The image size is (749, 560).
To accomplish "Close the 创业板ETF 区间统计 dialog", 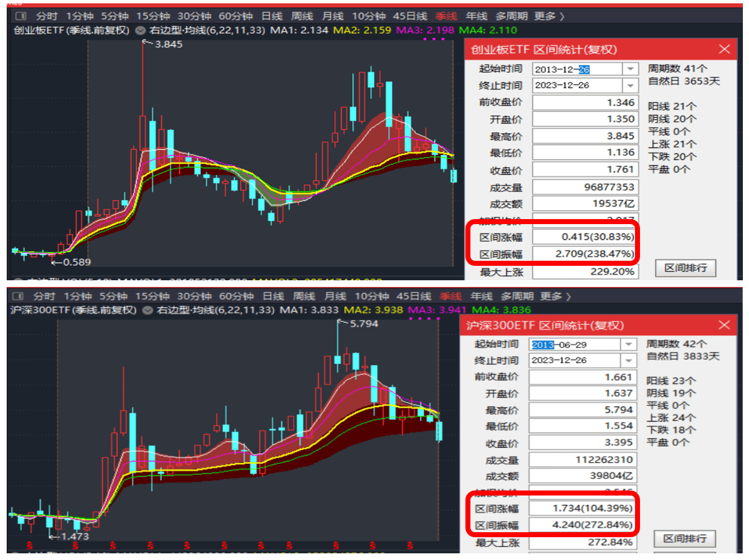I will click(x=724, y=49).
